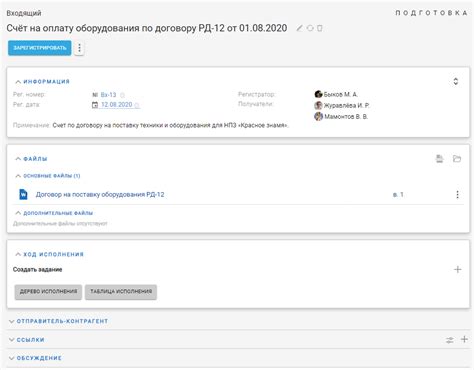Click the add file icon in Файлы section
Viewport: 474px width, 370px height.
coord(440,159)
